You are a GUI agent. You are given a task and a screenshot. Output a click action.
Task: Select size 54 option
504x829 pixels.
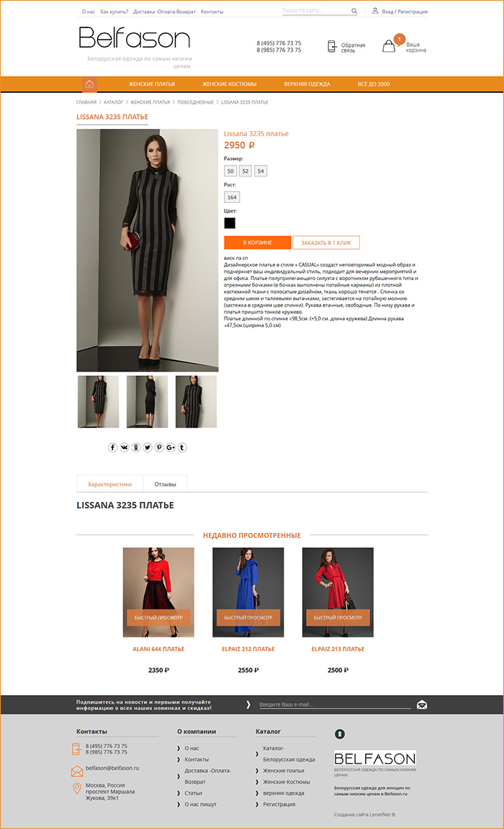[x=261, y=171]
